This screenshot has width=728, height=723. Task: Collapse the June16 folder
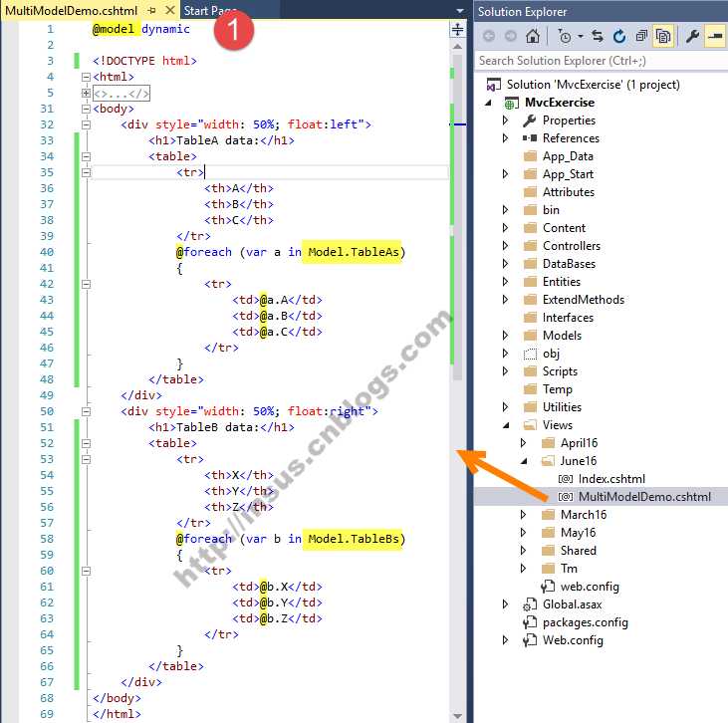(524, 461)
